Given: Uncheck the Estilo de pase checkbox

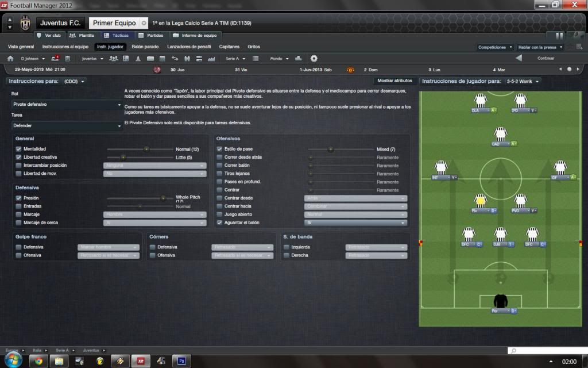Looking at the screenshot, I should pyautogui.click(x=219, y=149).
